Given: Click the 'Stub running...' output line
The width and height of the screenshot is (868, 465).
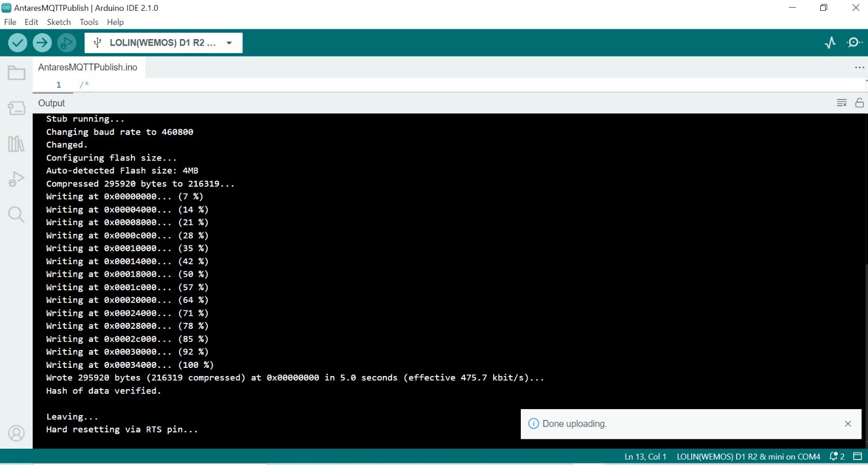Looking at the screenshot, I should tap(85, 119).
